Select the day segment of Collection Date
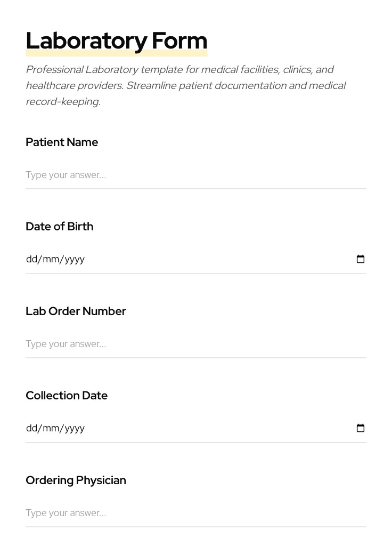Viewport: 392px width, 546px height. pyautogui.click(x=31, y=428)
